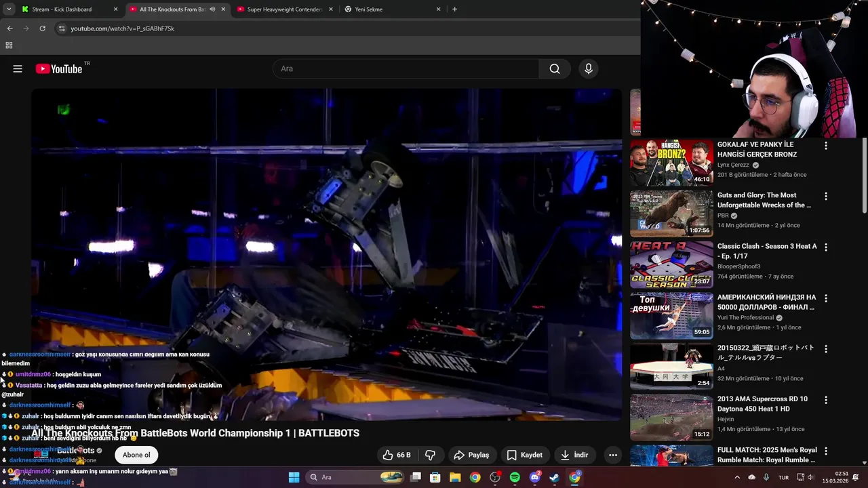Open GOKALAF VE PANKY video thumbnail
Screen dimensions: 868x488
pyautogui.click(x=671, y=163)
